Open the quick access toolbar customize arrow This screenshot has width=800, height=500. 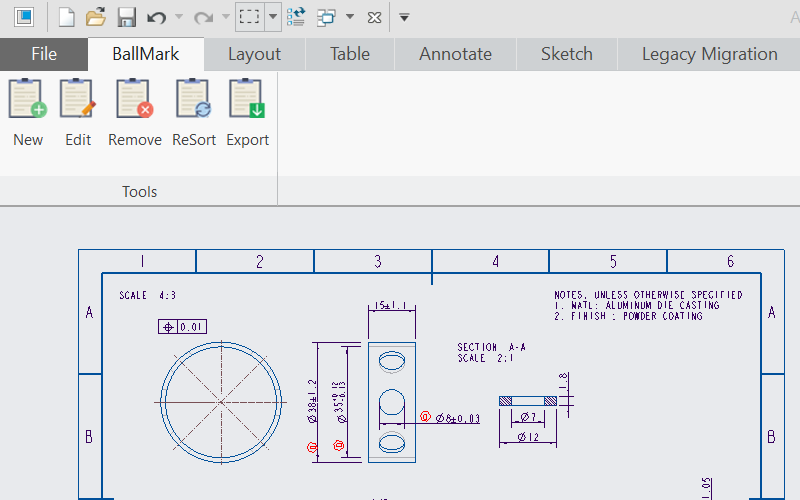(x=404, y=17)
